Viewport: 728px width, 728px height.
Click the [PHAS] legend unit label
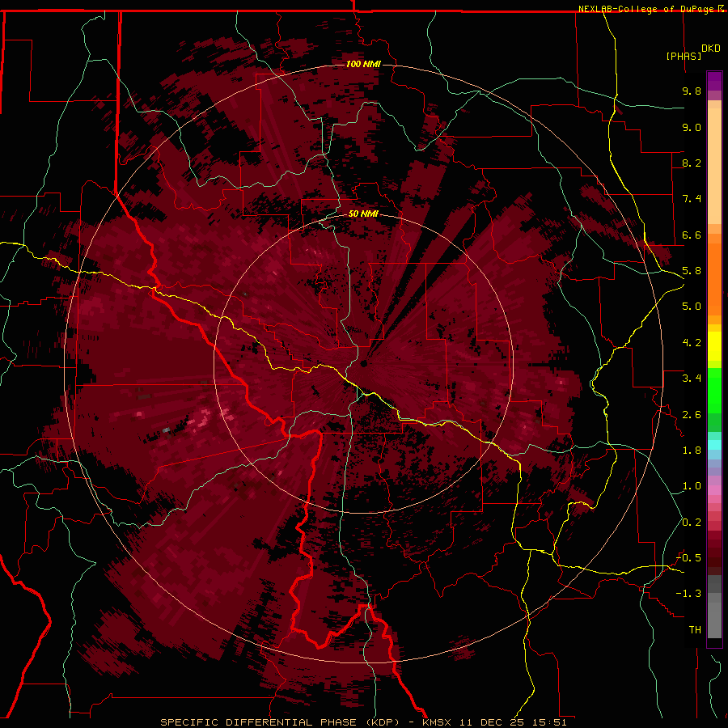684,56
